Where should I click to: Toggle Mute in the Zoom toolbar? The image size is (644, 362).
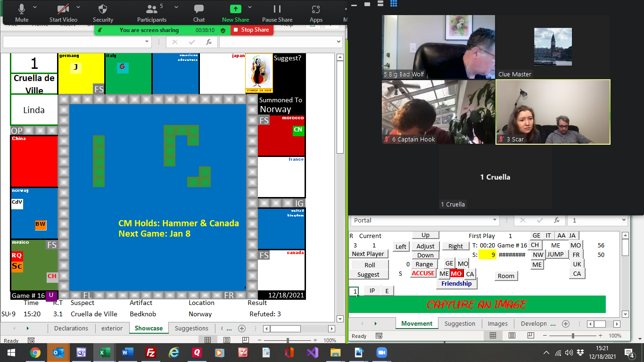22,13
